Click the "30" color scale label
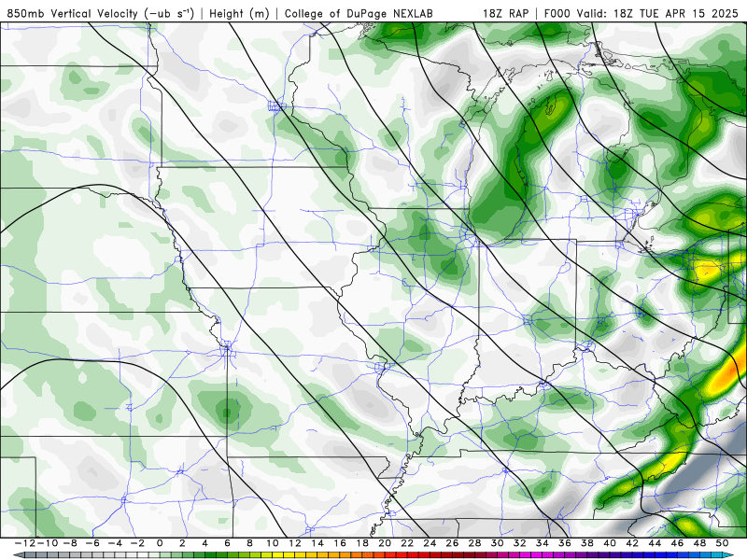This screenshot has height=560, width=747. [497, 543]
